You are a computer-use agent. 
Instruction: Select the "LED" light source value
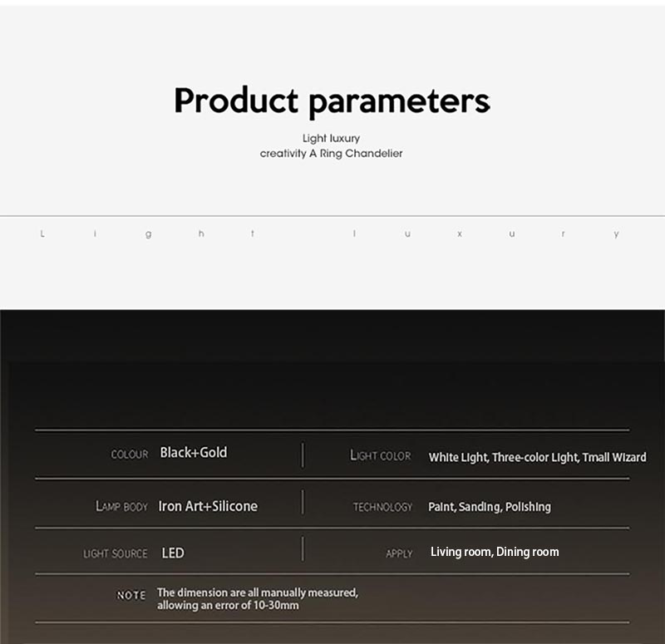tap(173, 553)
